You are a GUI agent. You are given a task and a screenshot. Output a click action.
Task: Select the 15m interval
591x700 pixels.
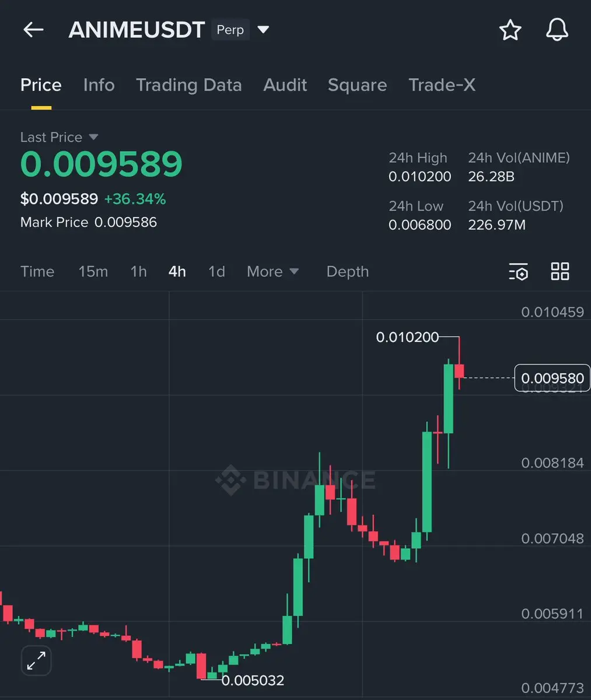tap(93, 271)
